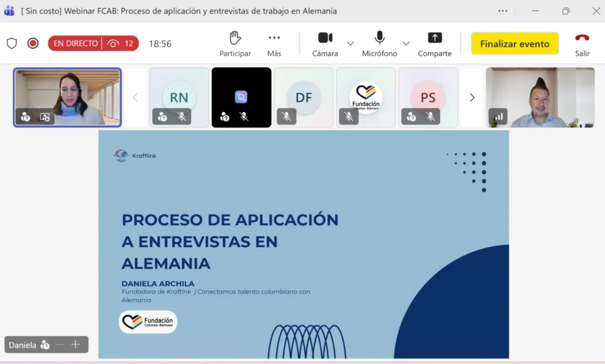
Task: Click the yellow Finalizar evento button
Action: click(x=515, y=44)
